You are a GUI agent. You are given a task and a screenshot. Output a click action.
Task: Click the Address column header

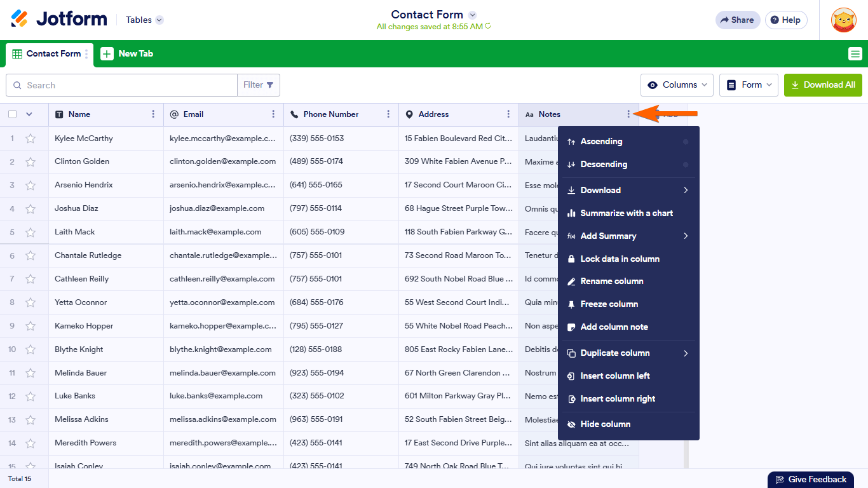459,114
